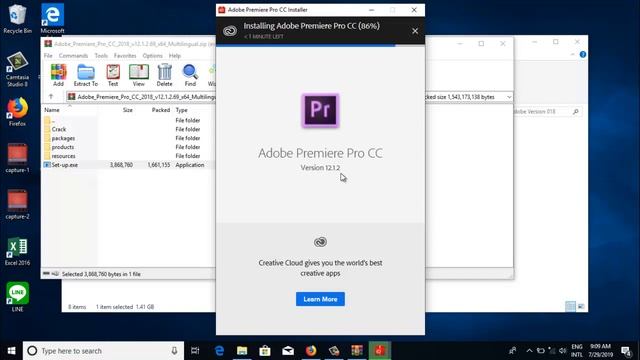Click 'Type here to search' taskbar box

(103, 351)
